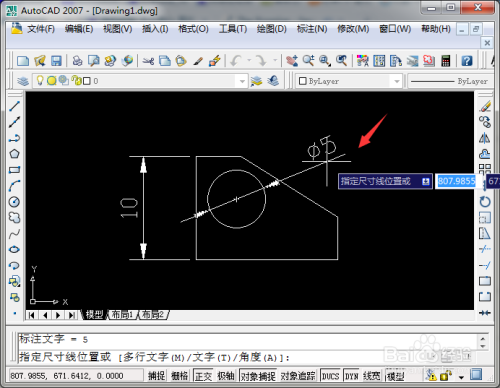Image resolution: width=500 pixels, height=388 pixels.
Task: Click the Paste icon
Action: [x=181, y=61]
